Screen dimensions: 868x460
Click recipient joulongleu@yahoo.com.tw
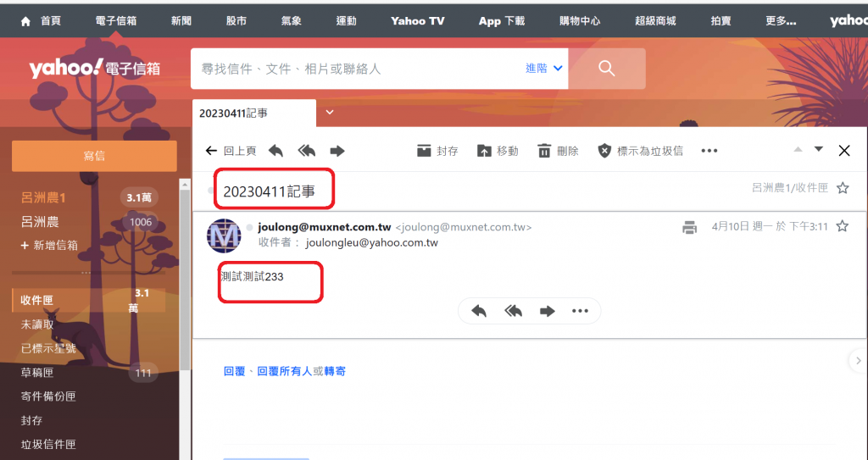(371, 243)
